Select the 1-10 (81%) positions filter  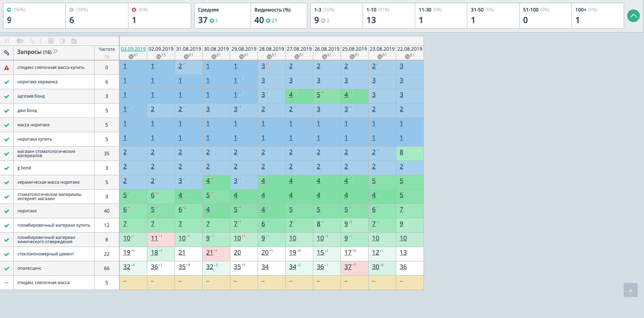coord(388,16)
